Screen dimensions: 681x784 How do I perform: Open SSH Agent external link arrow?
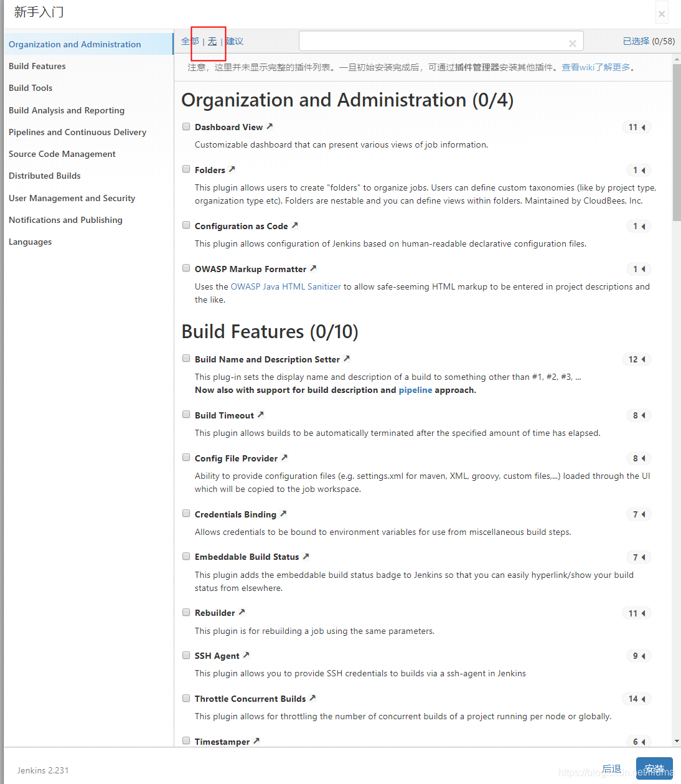(x=247, y=655)
